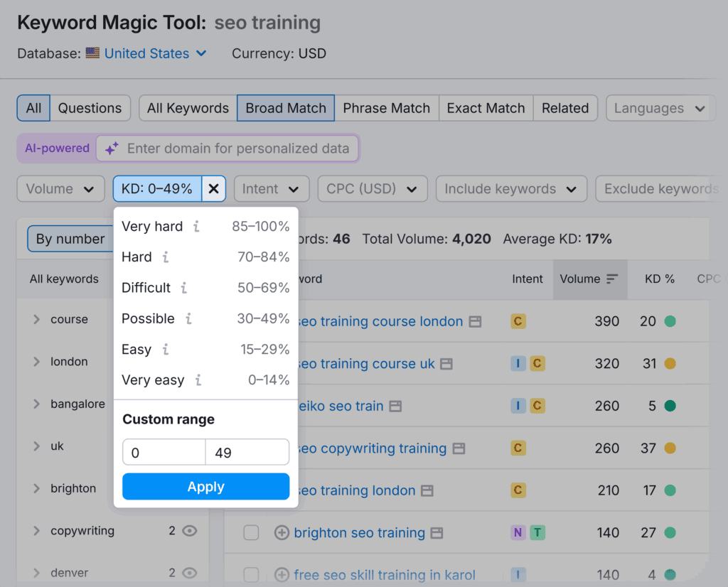Click the custom range field showing 49
728x587 pixels.
coord(247,452)
